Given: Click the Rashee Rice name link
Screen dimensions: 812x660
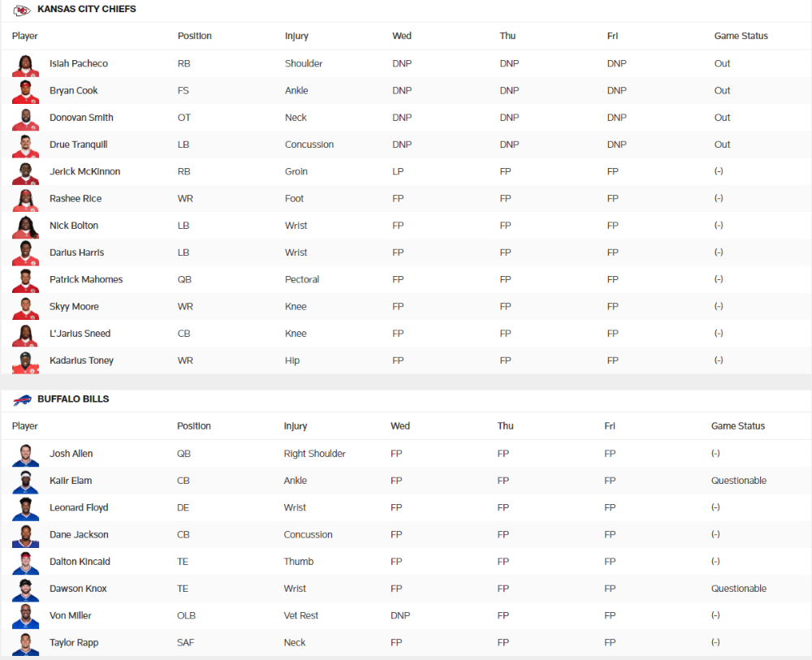Looking at the screenshot, I should 76,198.
